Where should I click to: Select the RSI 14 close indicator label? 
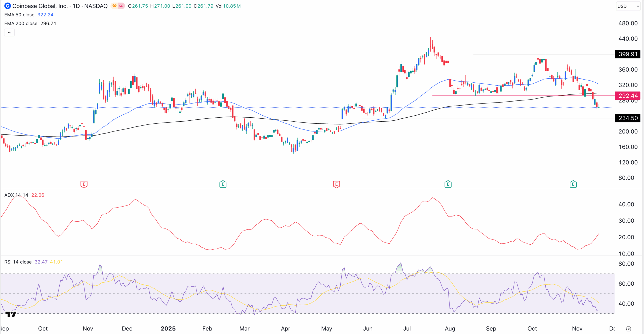tap(18, 262)
